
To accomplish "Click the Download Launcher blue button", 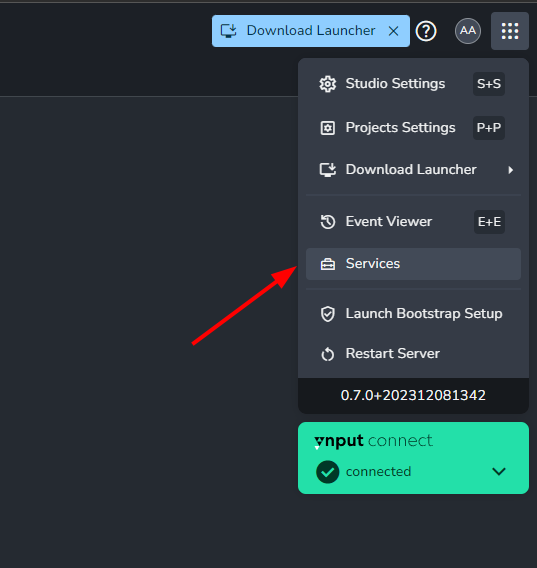I will pos(311,31).
